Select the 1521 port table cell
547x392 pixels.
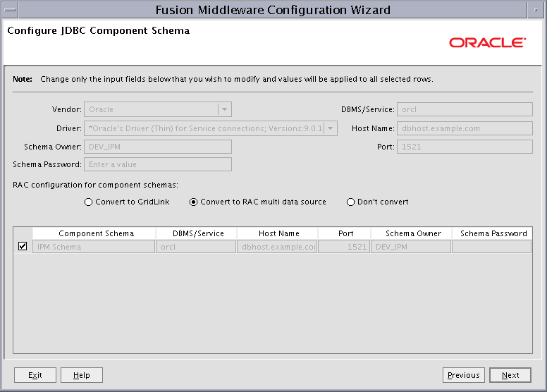[x=344, y=247]
